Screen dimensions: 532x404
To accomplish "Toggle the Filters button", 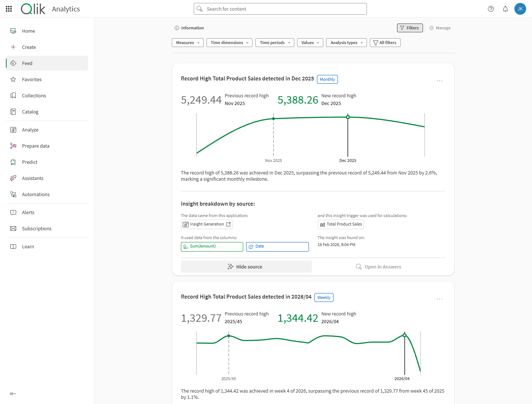I will click(x=409, y=28).
